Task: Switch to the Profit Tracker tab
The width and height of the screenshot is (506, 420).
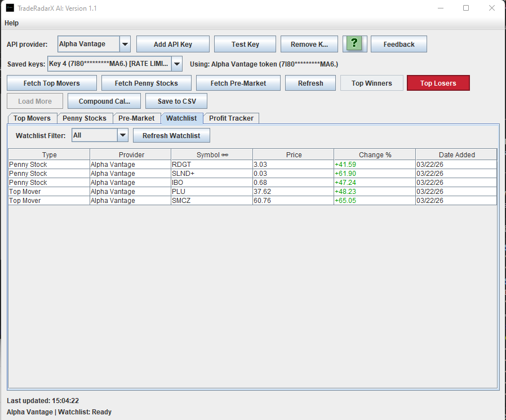Action: [x=231, y=118]
